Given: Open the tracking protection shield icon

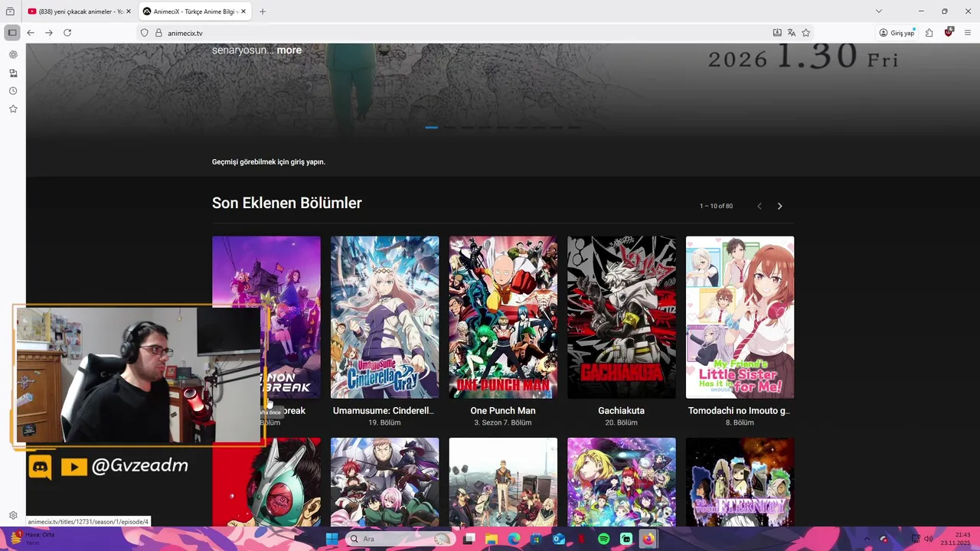Looking at the screenshot, I should [x=144, y=33].
